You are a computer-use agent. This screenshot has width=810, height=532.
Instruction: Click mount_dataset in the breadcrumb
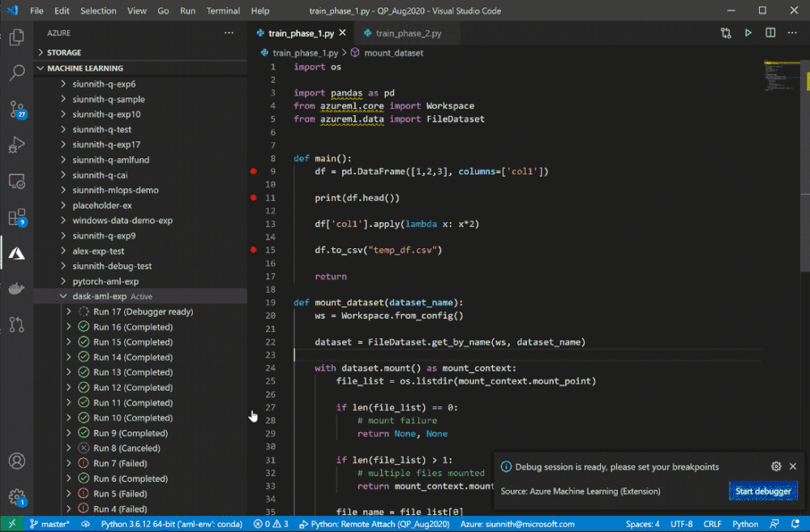coord(393,53)
